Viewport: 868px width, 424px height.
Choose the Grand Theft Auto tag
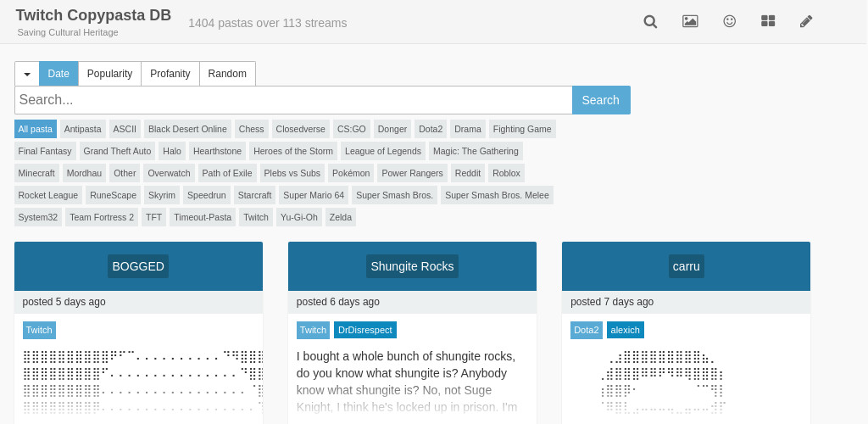tap(117, 151)
